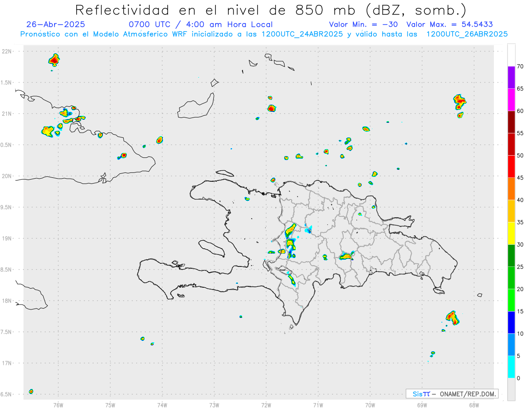Screen dimensions: 532x411
Task: Click the '73W' longitude label
Action: (x=214, y=405)
